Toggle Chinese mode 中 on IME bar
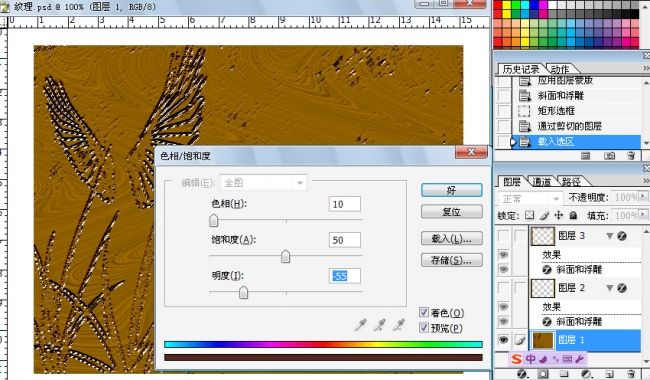 [531, 359]
